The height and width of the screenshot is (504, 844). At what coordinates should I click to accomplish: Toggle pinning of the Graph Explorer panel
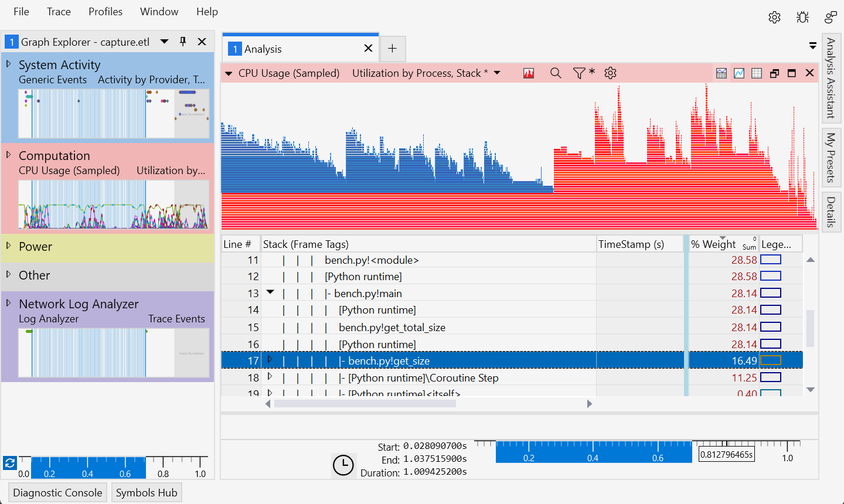[182, 42]
